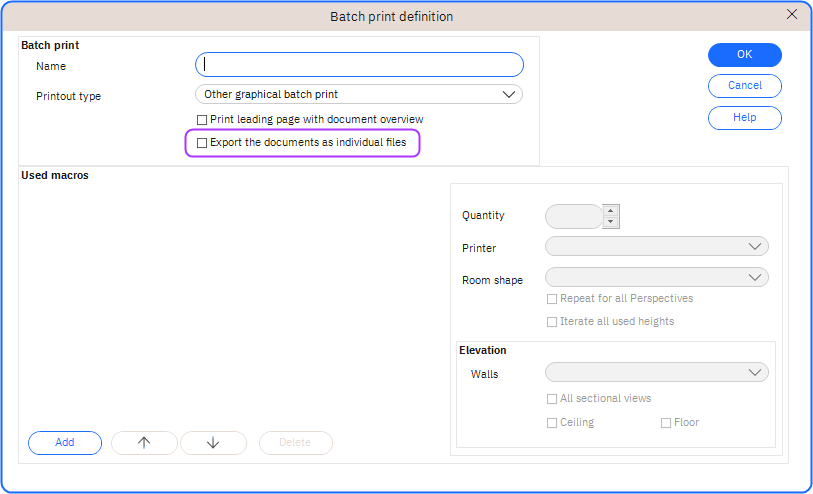
Task: Expand the Walls dropdown under Elevation
Action: tap(656, 372)
